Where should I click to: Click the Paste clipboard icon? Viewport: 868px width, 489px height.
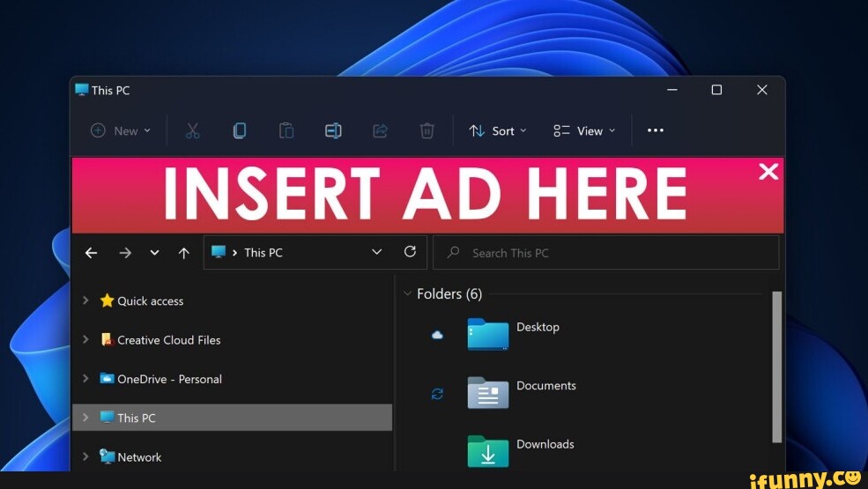coord(286,131)
